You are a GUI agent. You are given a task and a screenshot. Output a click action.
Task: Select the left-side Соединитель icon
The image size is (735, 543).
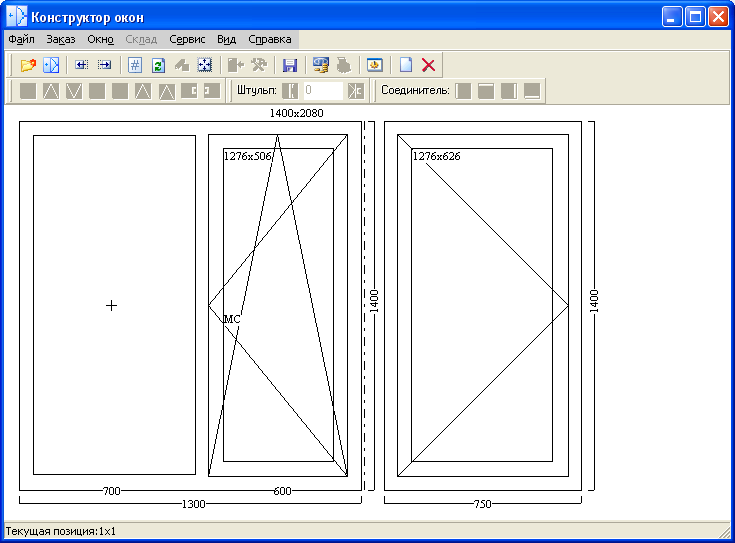tap(463, 90)
